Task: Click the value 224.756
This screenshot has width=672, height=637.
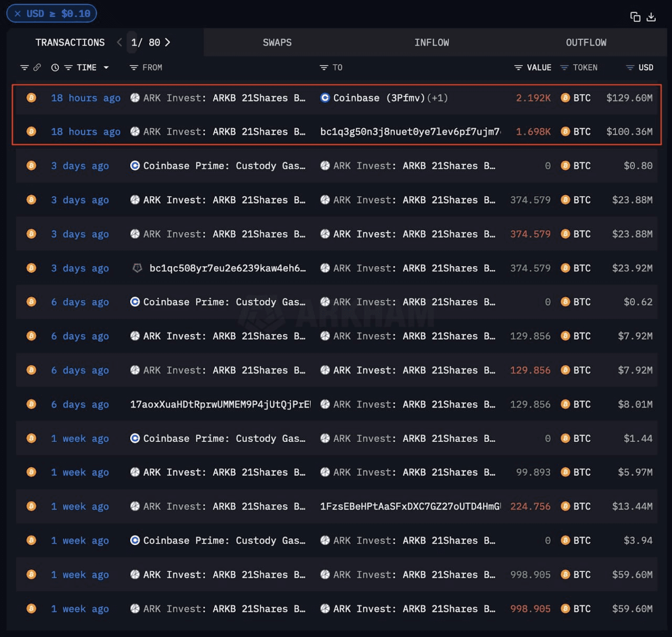Action: [530, 506]
